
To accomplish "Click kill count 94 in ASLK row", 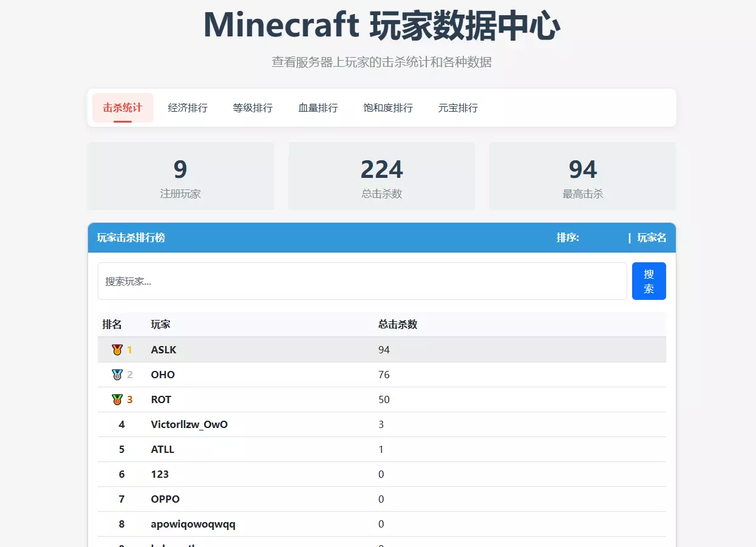I will (384, 350).
